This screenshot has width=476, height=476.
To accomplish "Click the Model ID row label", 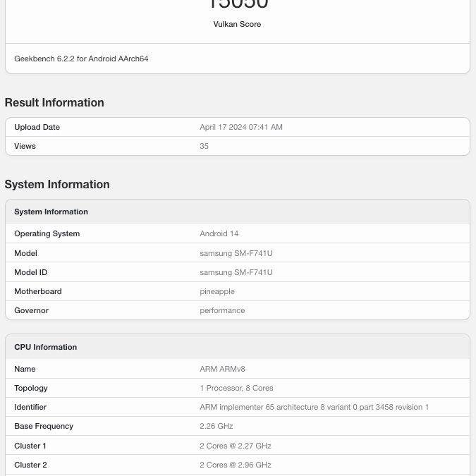I will click(30, 272).
